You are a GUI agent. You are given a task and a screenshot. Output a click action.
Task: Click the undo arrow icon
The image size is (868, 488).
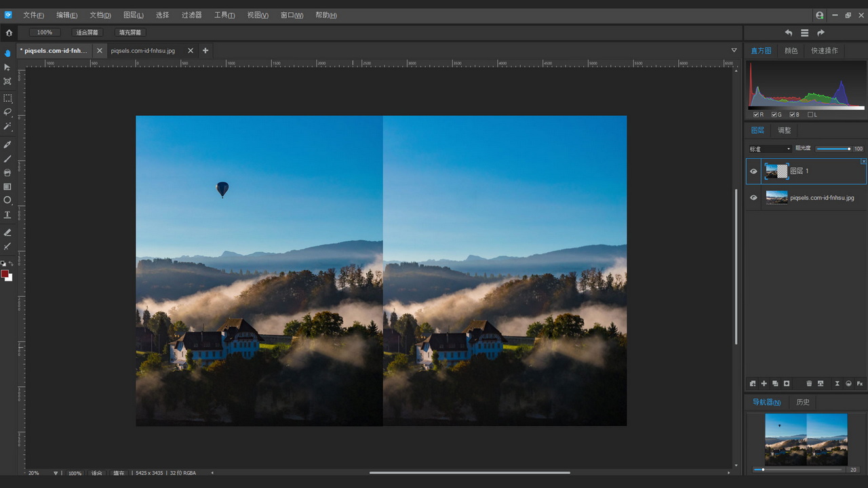(x=788, y=33)
